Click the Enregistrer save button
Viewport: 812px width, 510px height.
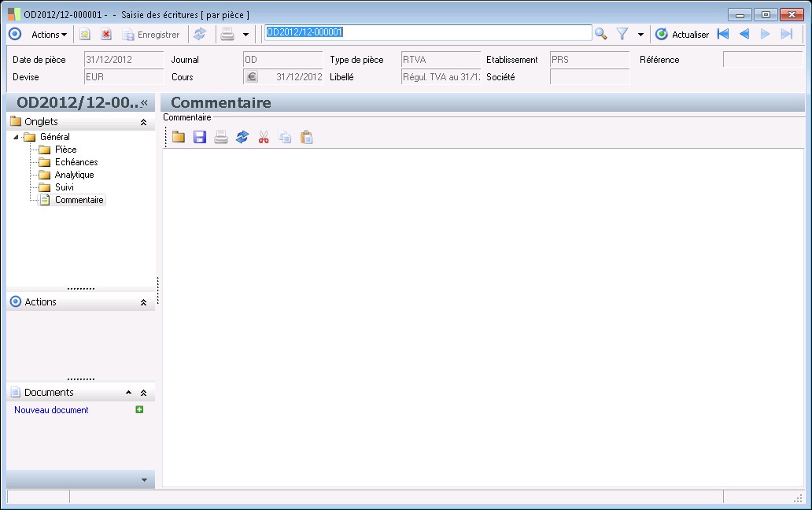(151, 35)
